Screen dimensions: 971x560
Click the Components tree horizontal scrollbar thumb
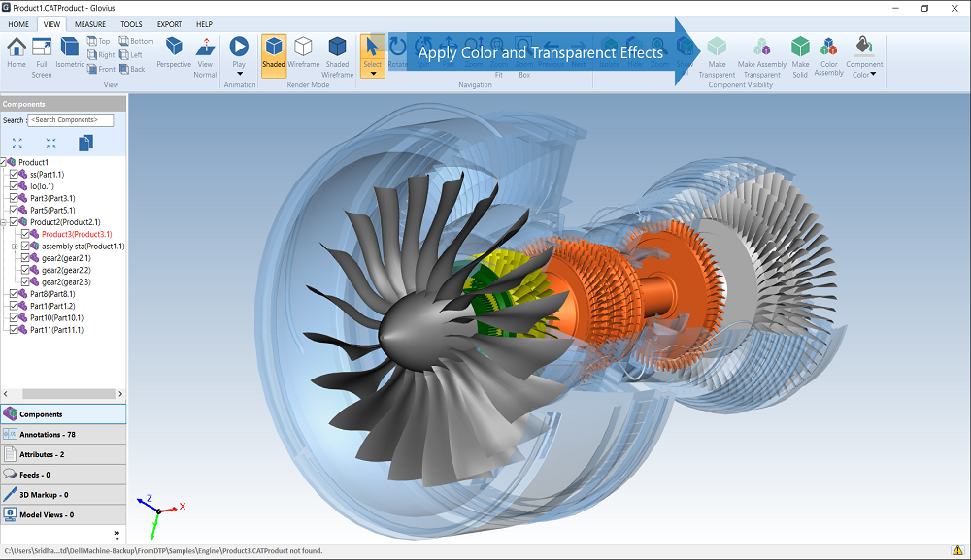[x=69, y=393]
